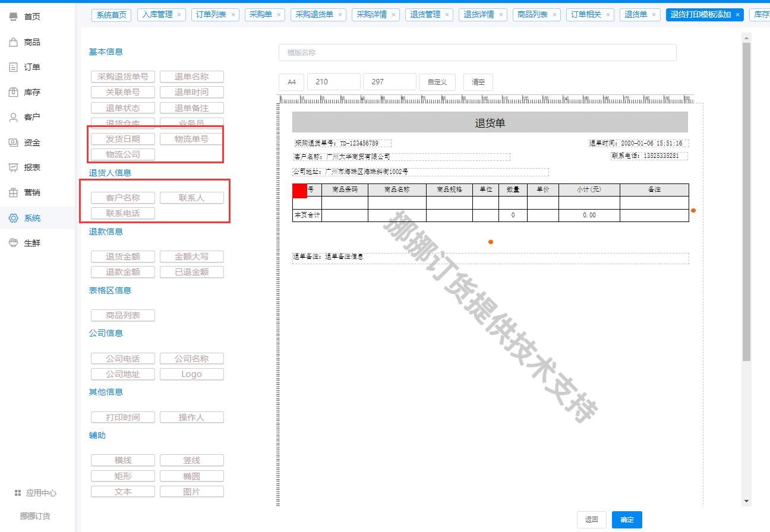Click the scrollbar down arrow

coord(747,501)
